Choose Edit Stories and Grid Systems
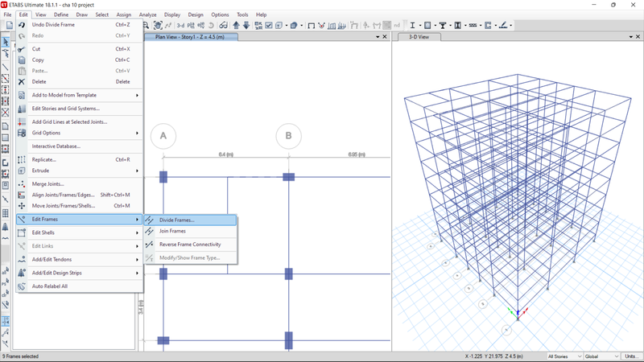644x362 pixels. click(x=79, y=109)
